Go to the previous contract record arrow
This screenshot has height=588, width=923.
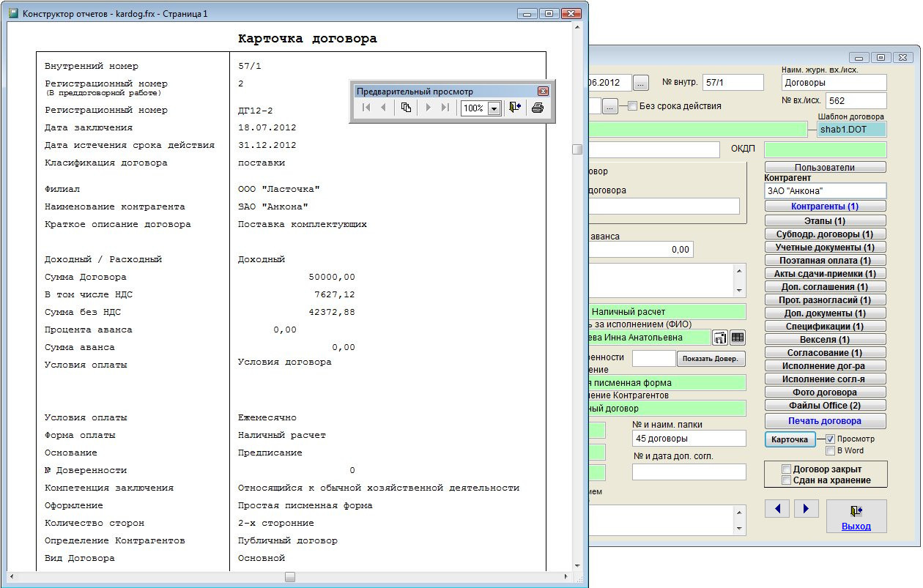click(777, 508)
